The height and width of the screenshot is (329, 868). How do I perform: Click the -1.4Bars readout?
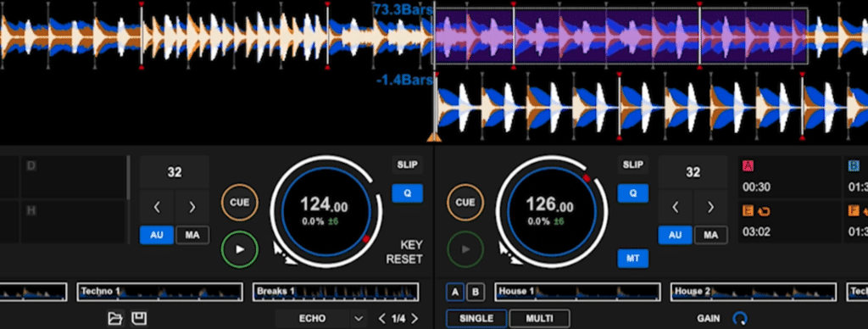[x=404, y=81]
